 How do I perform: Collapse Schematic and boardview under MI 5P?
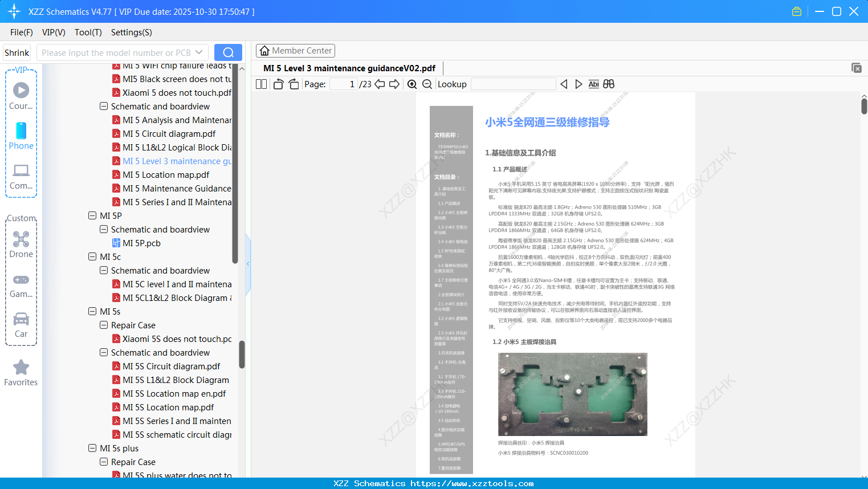pos(104,230)
